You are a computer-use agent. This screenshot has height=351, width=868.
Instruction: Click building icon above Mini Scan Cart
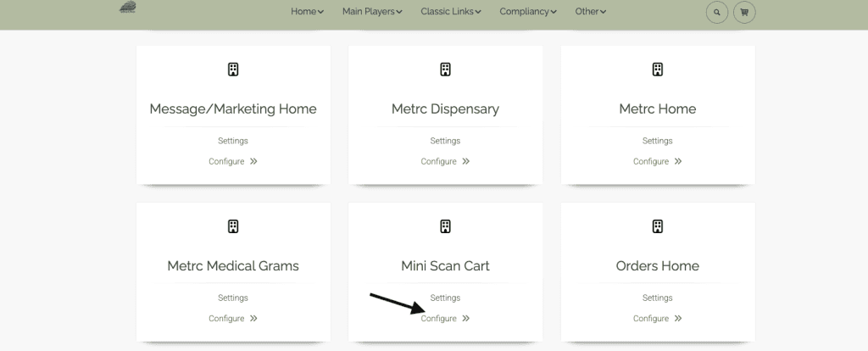pos(445,226)
